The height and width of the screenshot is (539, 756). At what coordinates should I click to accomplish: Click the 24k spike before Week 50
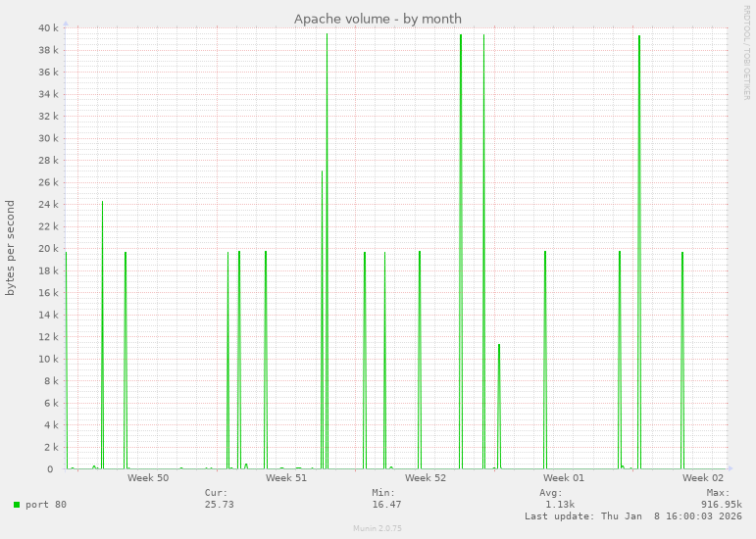[x=102, y=335]
